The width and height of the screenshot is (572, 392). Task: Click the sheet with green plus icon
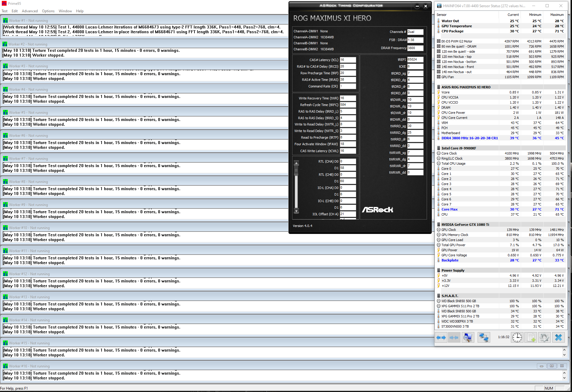pyautogui.click(x=531, y=337)
